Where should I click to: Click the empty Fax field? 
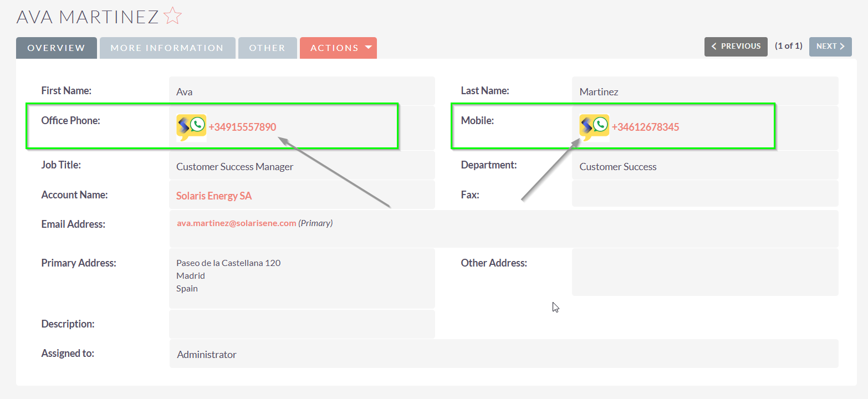(x=704, y=194)
